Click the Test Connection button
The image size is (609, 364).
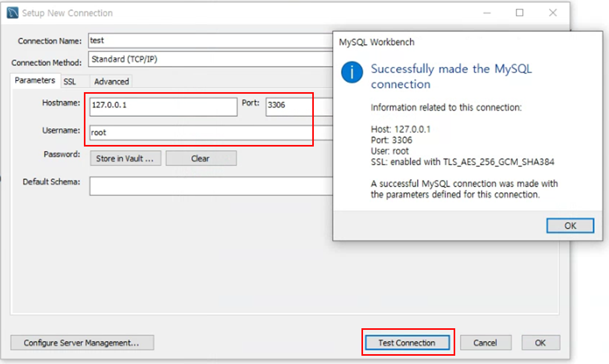tap(407, 343)
